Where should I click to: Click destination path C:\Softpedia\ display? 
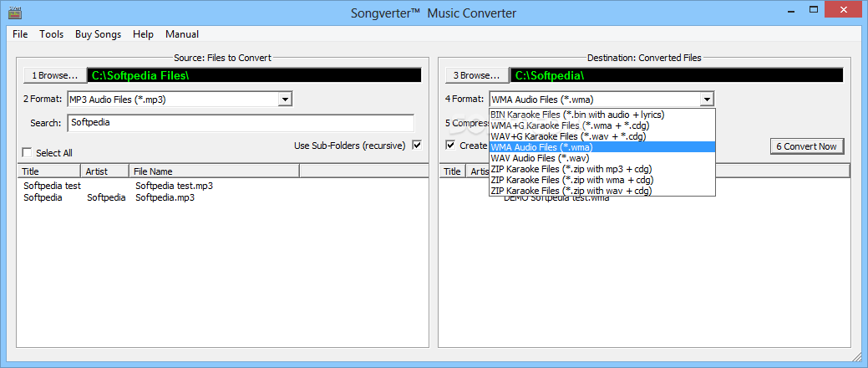pyautogui.click(x=677, y=74)
